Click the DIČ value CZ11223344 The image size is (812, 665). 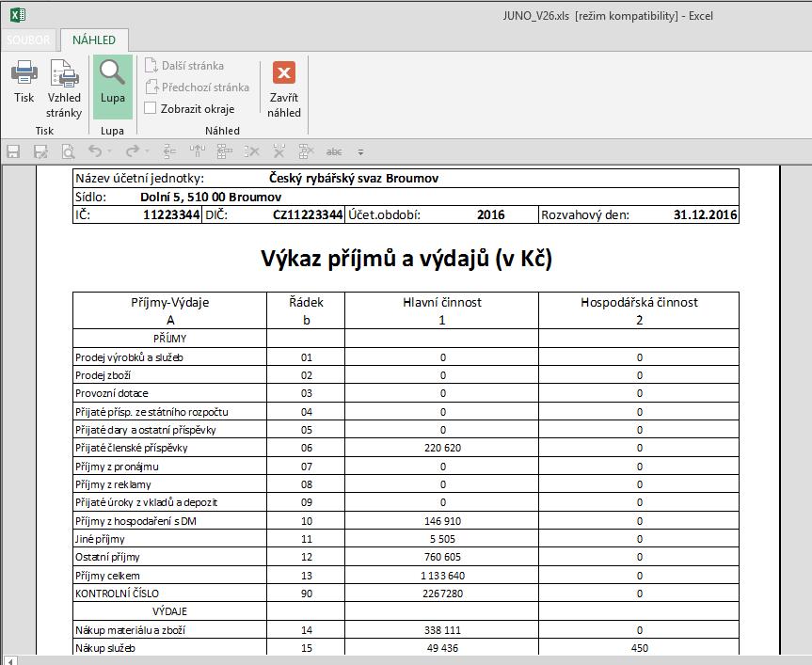308,214
